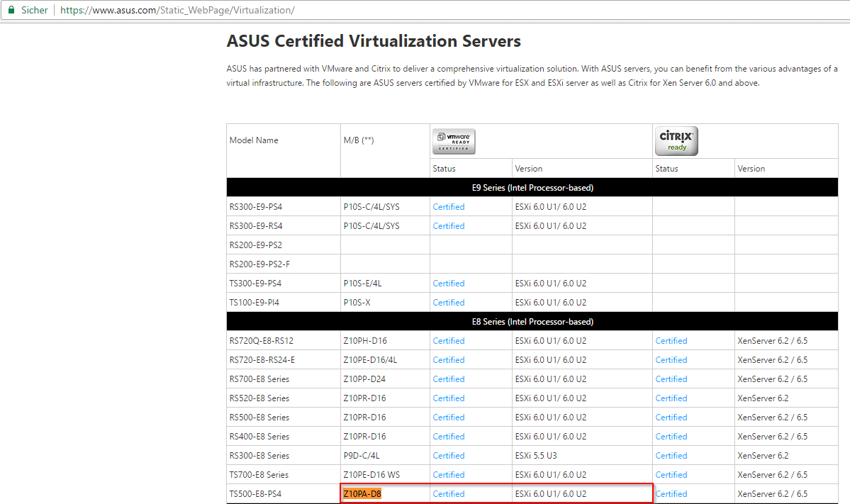This screenshot has height=504, width=850.
Task: Click the ASUS URL in address bar
Action: click(x=177, y=10)
